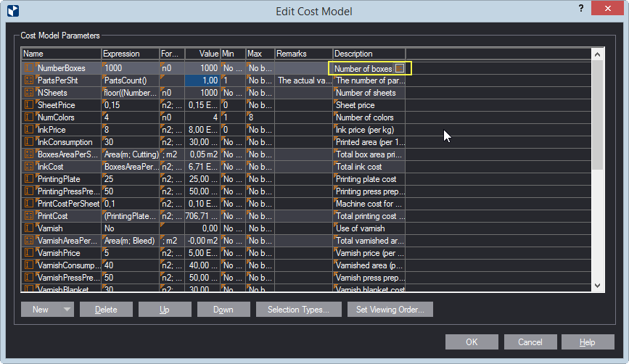629x364 pixels.
Task: Select the Description cell 'Total ink cost'
Action: point(369,167)
